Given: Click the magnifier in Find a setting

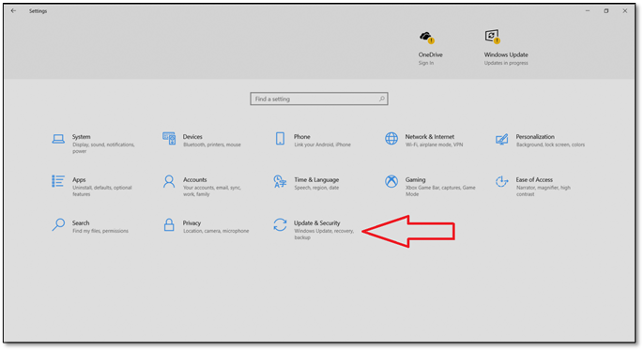Looking at the screenshot, I should pos(381,99).
